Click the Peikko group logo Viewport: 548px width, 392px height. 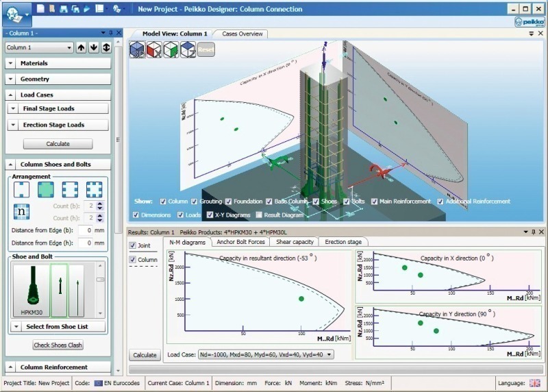pyautogui.click(x=530, y=22)
